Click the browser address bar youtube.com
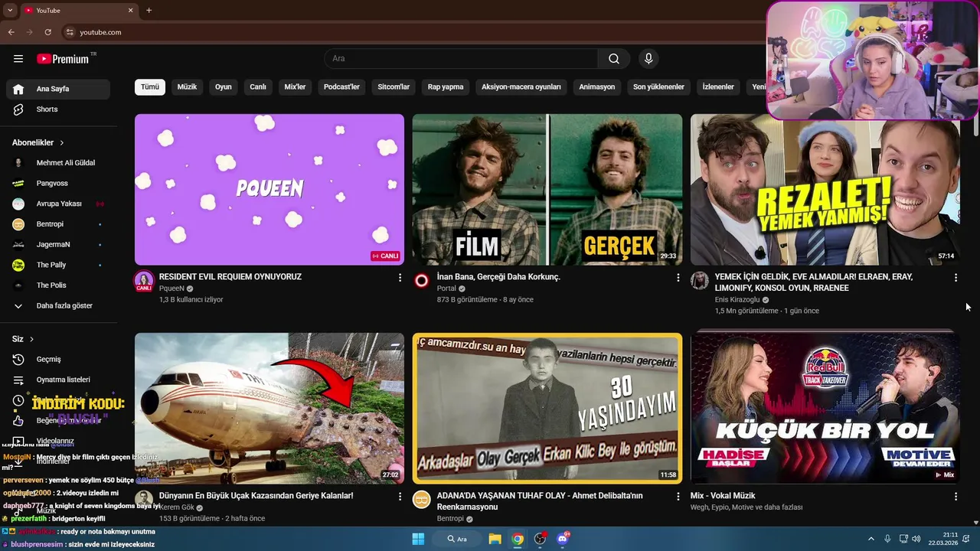Screen dimensions: 980x551 [413, 32]
